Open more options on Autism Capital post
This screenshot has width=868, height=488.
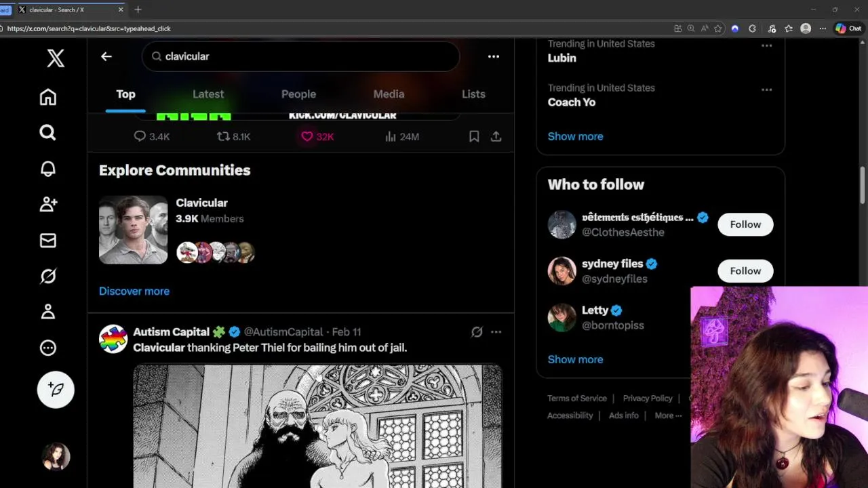(x=496, y=331)
